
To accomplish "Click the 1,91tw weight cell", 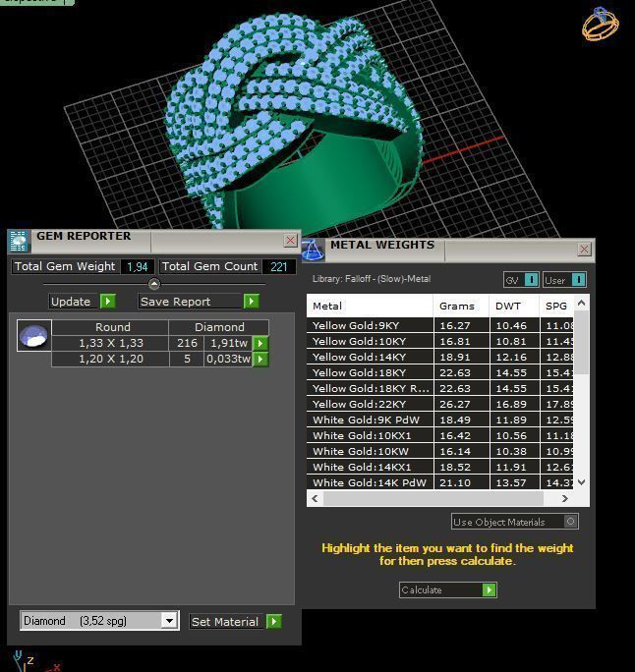I will coord(228,343).
